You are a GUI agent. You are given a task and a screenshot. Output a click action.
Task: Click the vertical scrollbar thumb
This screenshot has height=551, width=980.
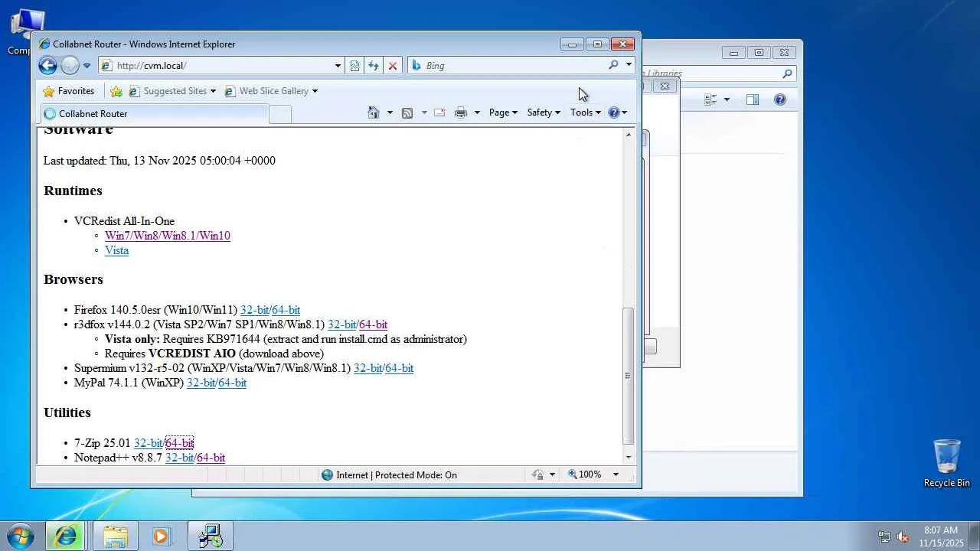click(629, 376)
